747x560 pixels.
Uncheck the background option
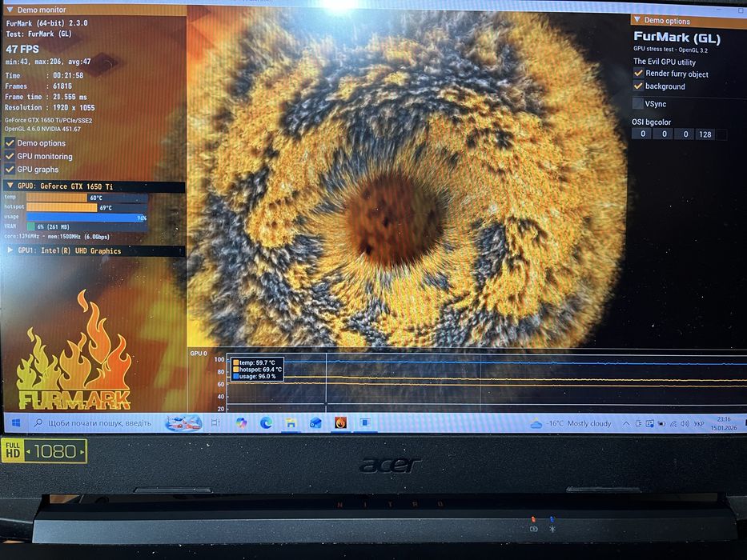point(638,86)
